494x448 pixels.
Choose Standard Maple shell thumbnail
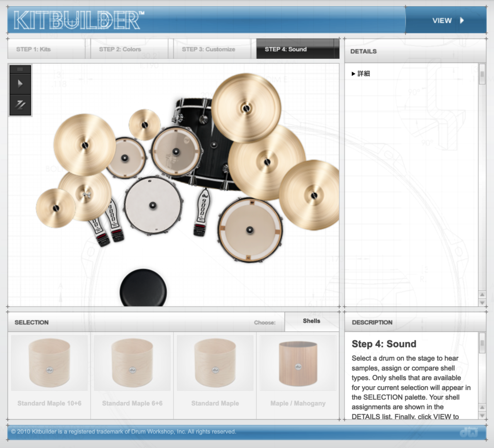pos(215,363)
